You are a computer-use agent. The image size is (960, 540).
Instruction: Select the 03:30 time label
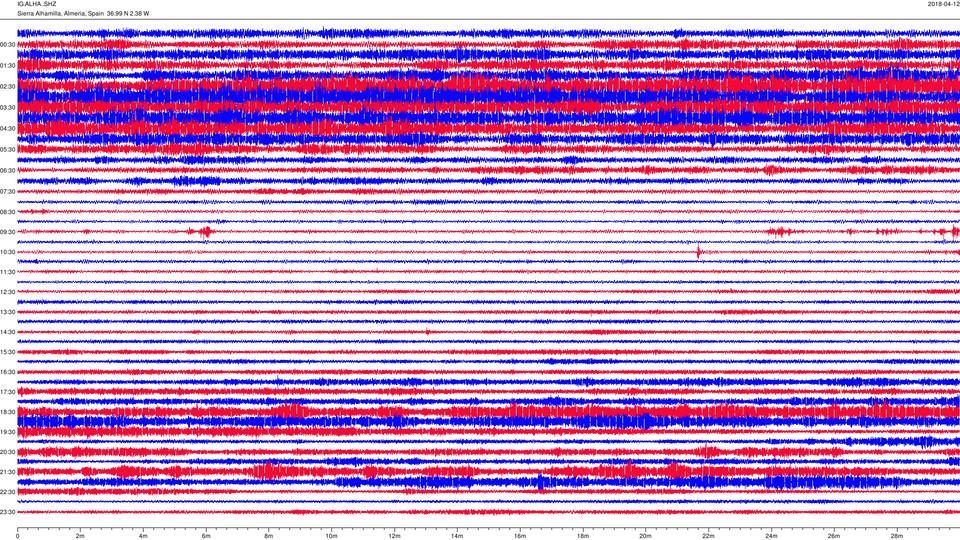(7, 108)
